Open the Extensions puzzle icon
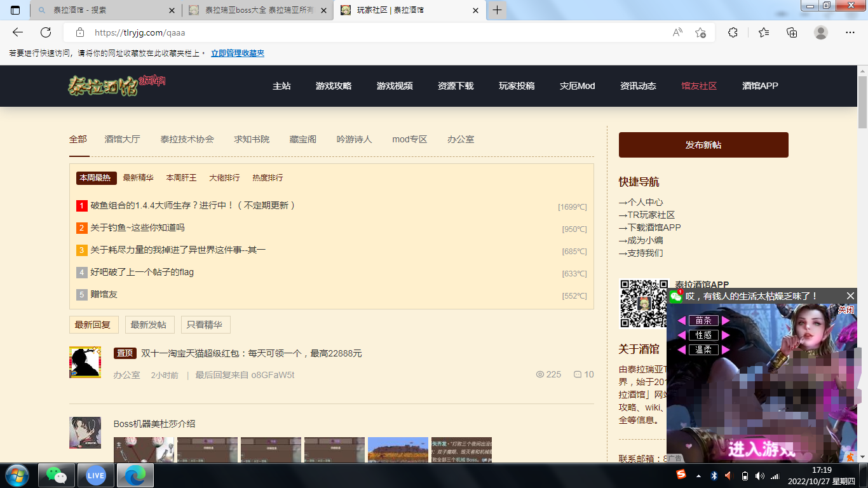The image size is (868, 488). 733,32
